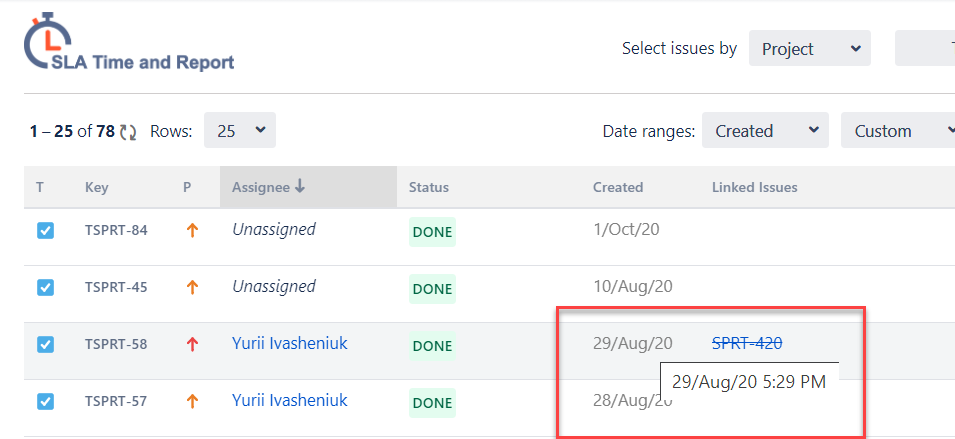This screenshot has width=955, height=439.
Task: Click the refresh icon next to 78
Action: 129,131
